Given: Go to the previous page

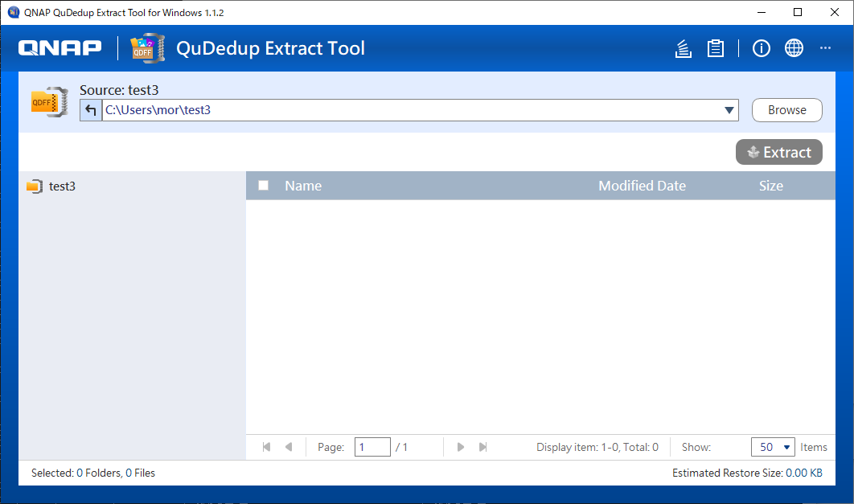Looking at the screenshot, I should click(x=289, y=447).
